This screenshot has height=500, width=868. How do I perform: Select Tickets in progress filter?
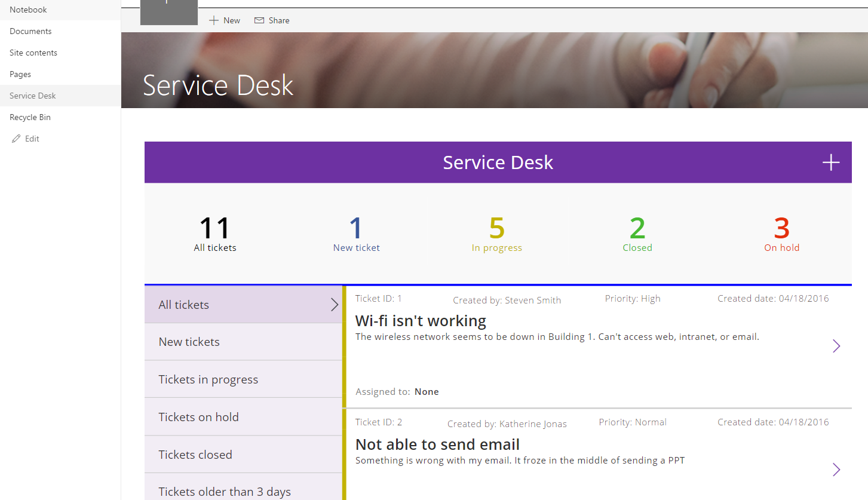(208, 379)
